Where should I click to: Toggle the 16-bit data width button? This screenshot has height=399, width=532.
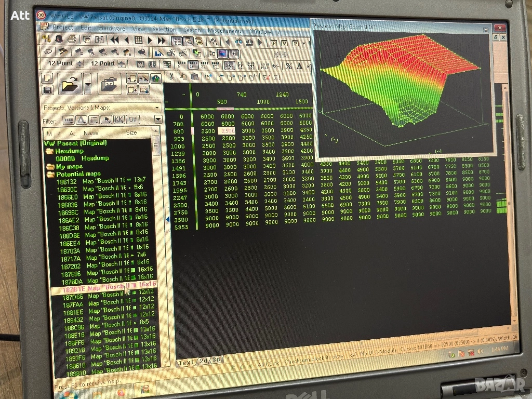pos(192,65)
